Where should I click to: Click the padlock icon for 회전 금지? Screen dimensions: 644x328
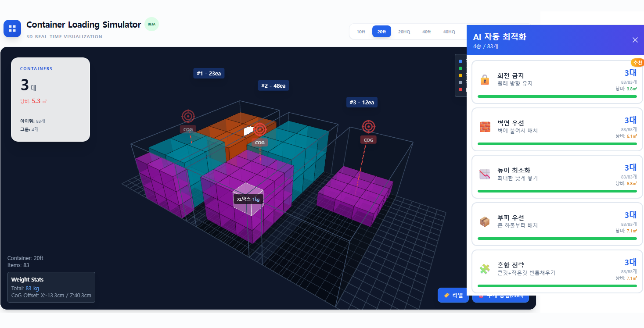click(485, 79)
